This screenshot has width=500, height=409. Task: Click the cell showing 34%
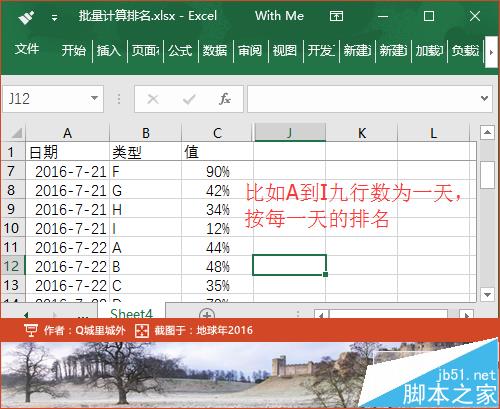(217, 209)
